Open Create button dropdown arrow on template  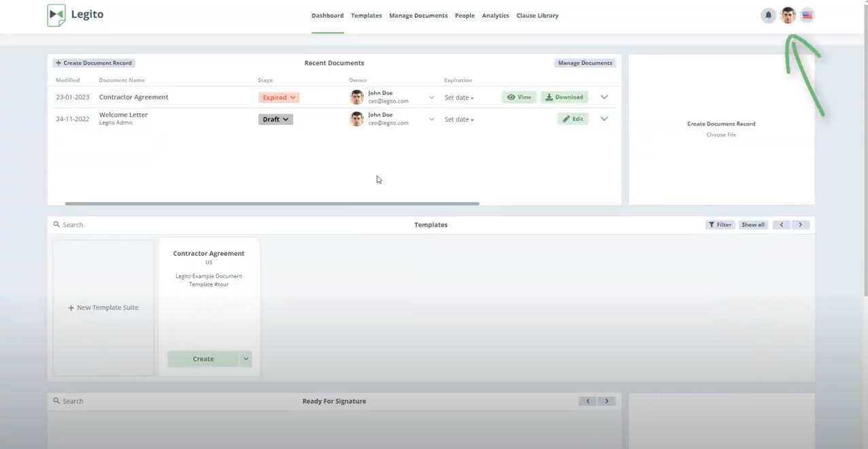coord(246,359)
